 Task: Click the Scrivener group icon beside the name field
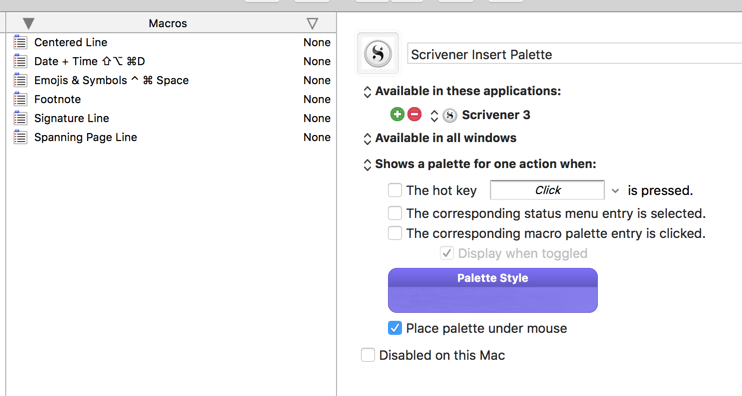pyautogui.click(x=378, y=53)
